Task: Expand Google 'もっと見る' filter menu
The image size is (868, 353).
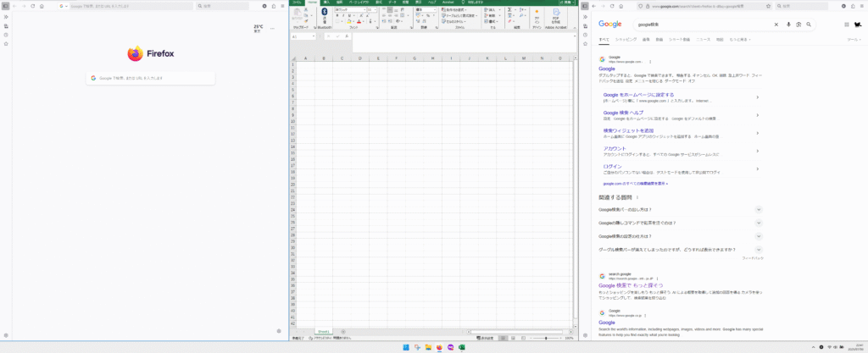Action: (740, 40)
